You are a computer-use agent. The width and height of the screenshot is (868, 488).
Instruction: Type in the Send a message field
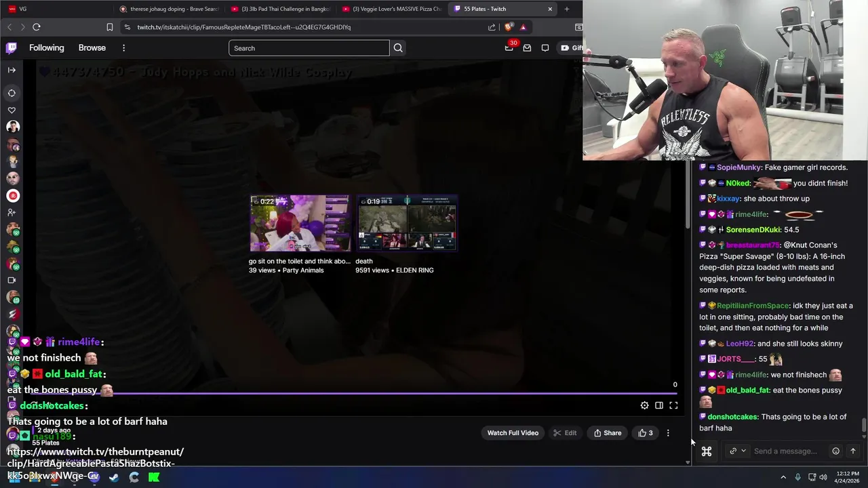click(x=787, y=451)
